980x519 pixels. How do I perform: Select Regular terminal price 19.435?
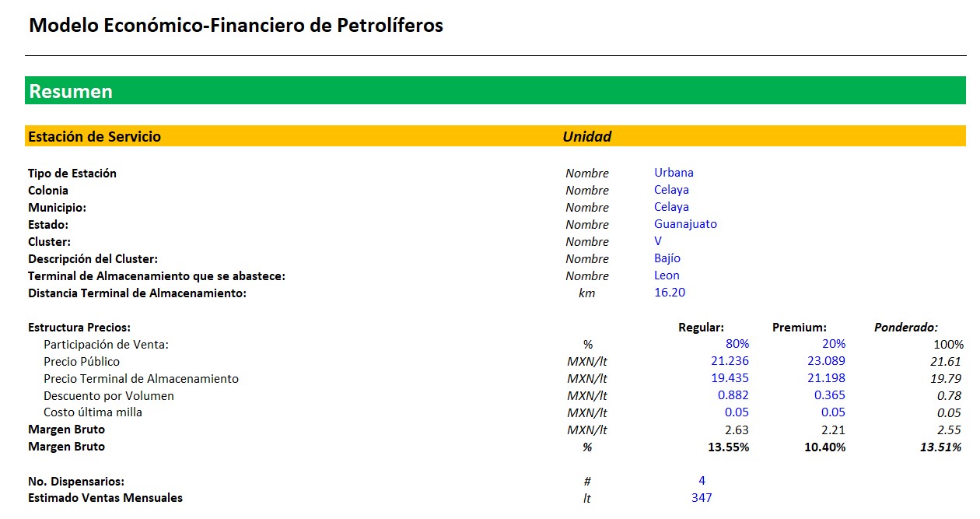[730, 378]
